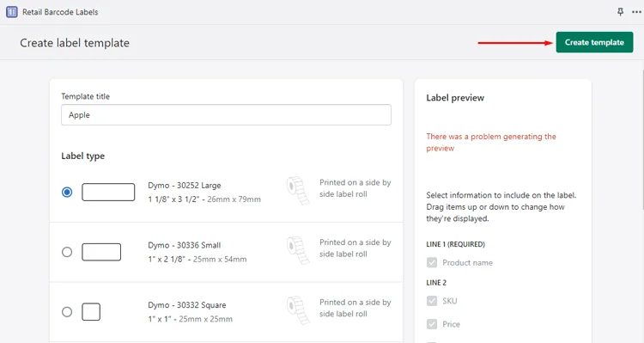The width and height of the screenshot is (644, 343).
Task: Click into the Template title field
Action: pyautogui.click(x=227, y=114)
